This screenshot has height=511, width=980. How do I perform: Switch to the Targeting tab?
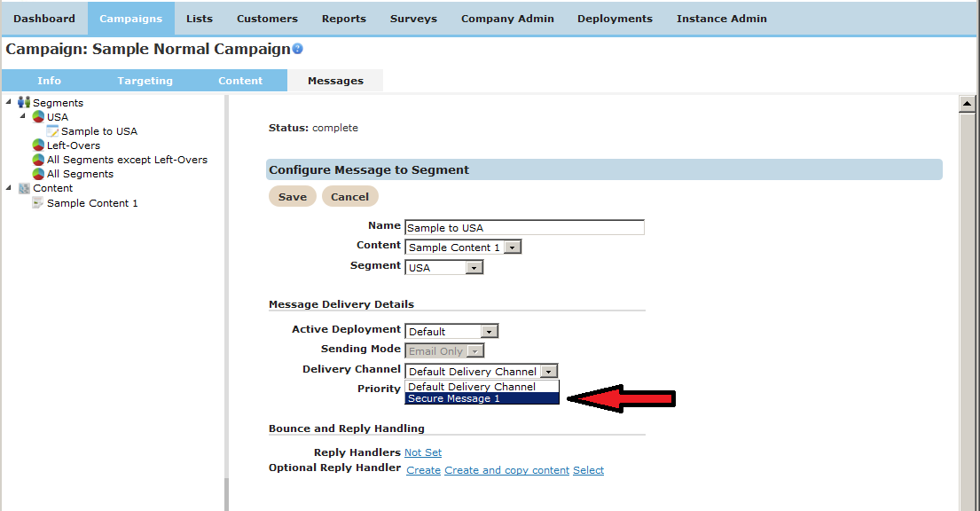pyautogui.click(x=145, y=81)
